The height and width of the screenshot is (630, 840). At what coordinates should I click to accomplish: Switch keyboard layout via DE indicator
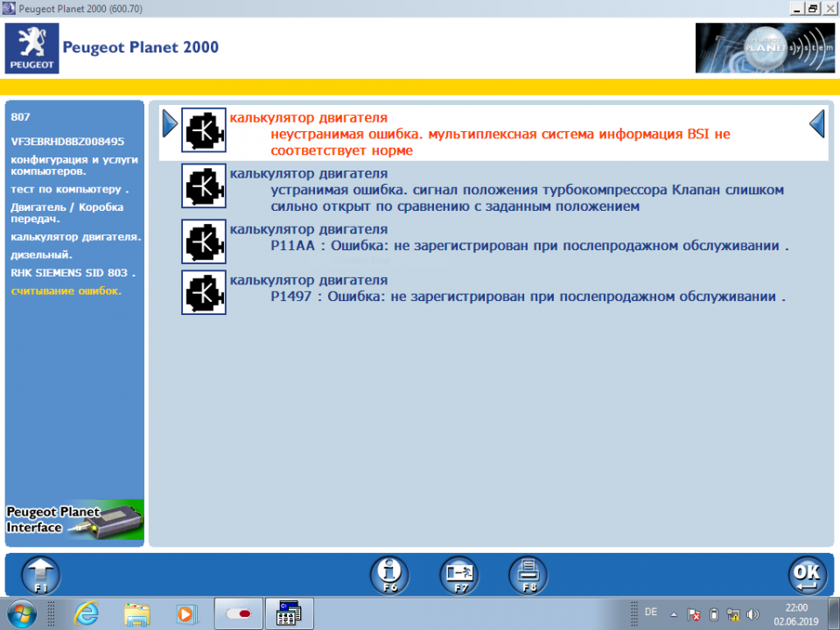(650, 612)
